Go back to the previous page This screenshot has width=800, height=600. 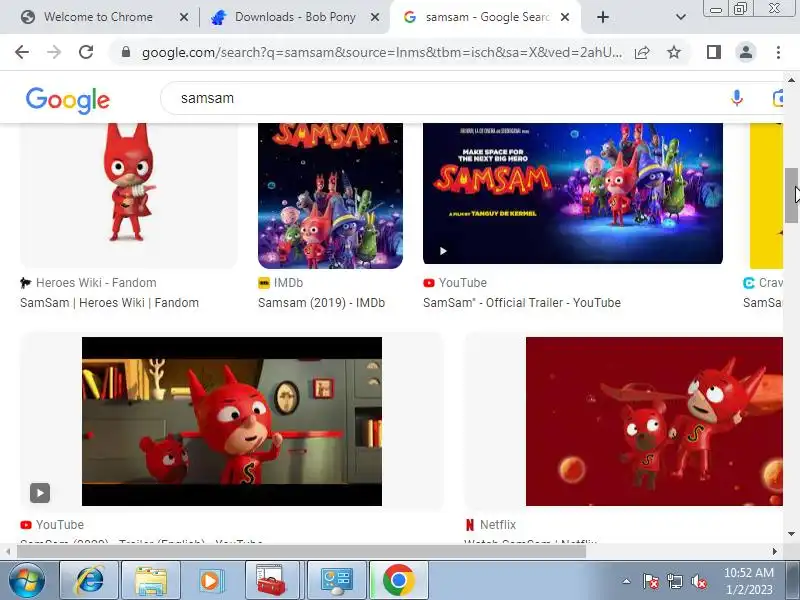(x=22, y=52)
